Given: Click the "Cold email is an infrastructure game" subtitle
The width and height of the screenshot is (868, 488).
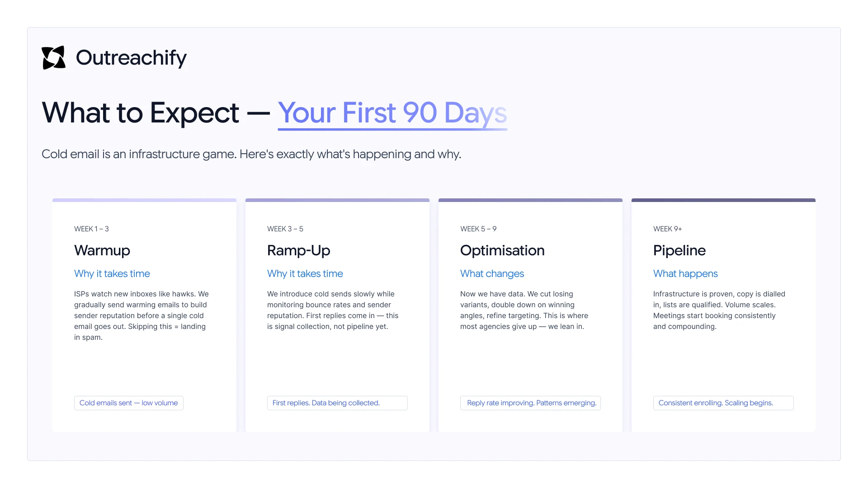Looking at the screenshot, I should pyautogui.click(x=251, y=154).
